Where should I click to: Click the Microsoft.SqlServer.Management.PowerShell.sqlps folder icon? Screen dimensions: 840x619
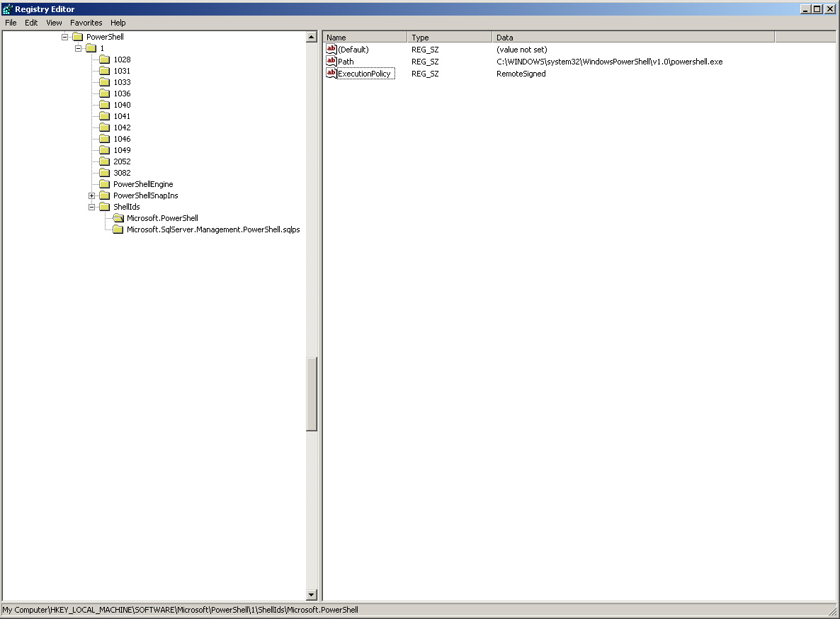[118, 229]
